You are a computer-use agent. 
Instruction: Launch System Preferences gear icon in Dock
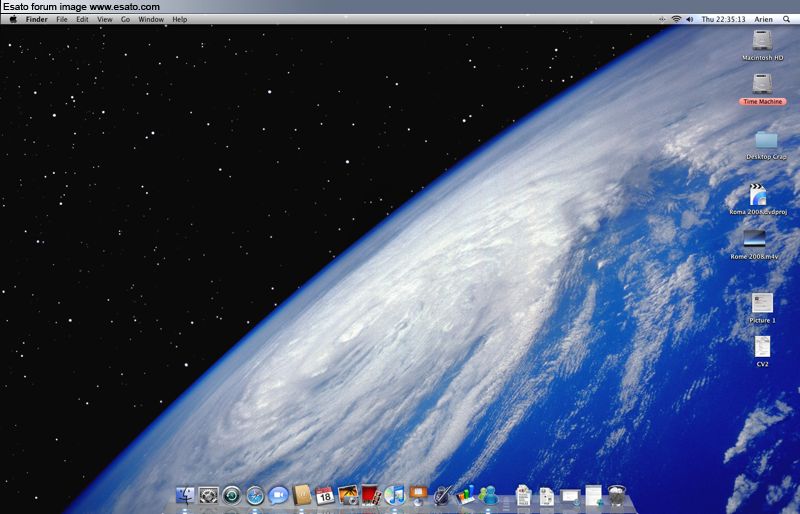[209, 495]
